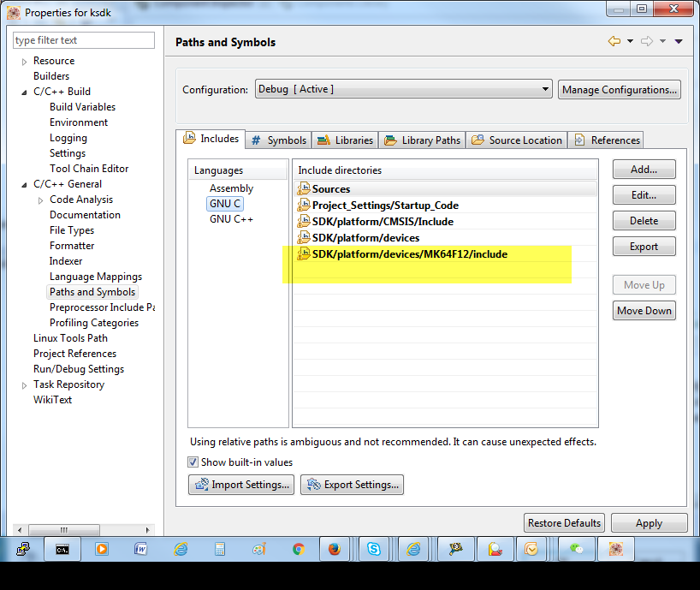Click the Project_Settings/Startup_Code folder icon
The width and height of the screenshot is (700, 590).
[304, 205]
